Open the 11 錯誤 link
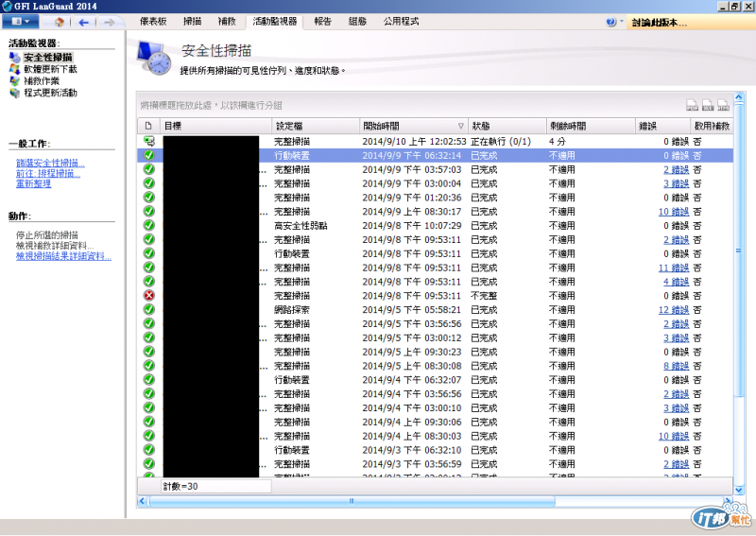Screen dimensions: 756x536 pos(674,268)
